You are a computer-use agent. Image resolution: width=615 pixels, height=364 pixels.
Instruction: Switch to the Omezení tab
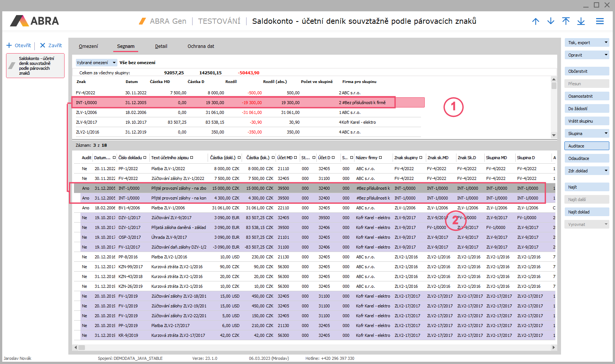click(88, 46)
